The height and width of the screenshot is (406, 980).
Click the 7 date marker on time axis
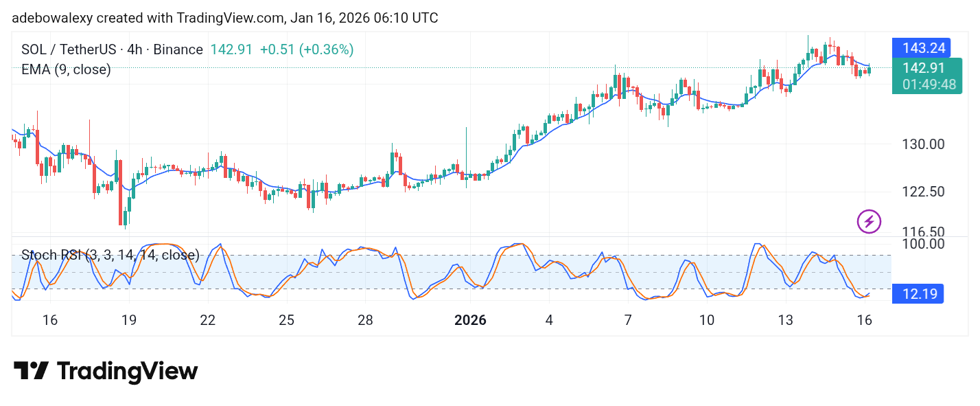(x=628, y=320)
